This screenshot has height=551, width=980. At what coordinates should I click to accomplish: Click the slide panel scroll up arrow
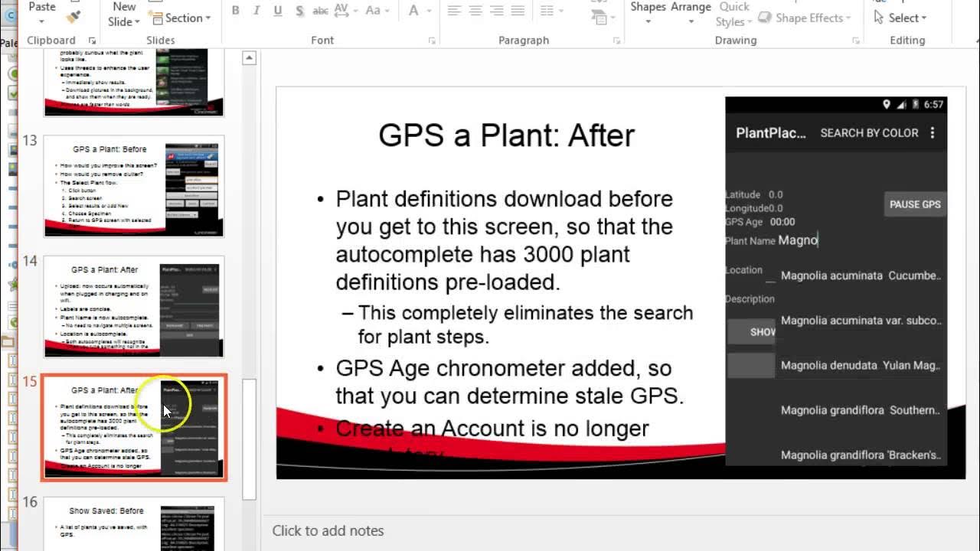coord(249,57)
